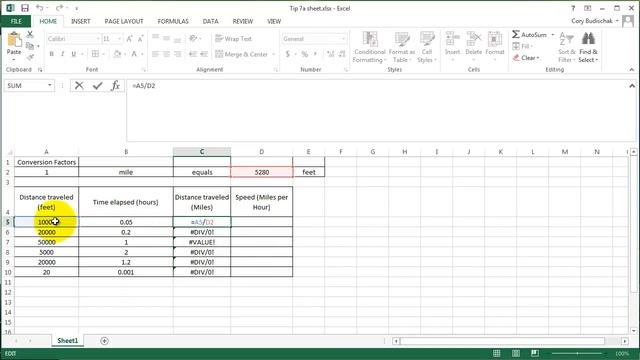Open the font name Calibri dropdown

[x=98, y=39]
